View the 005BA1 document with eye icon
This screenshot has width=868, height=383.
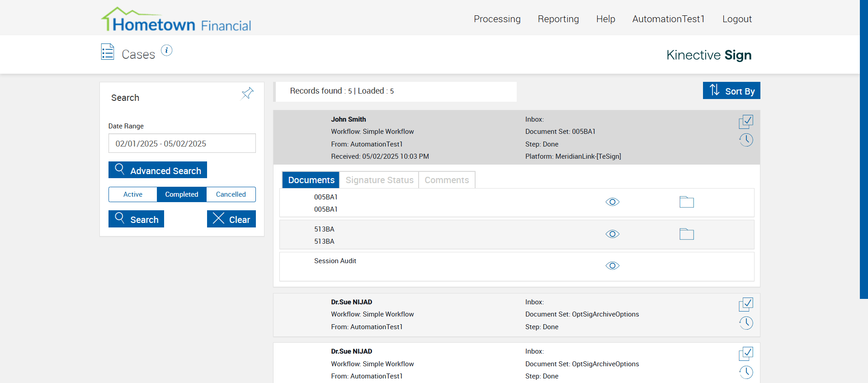[x=612, y=202]
